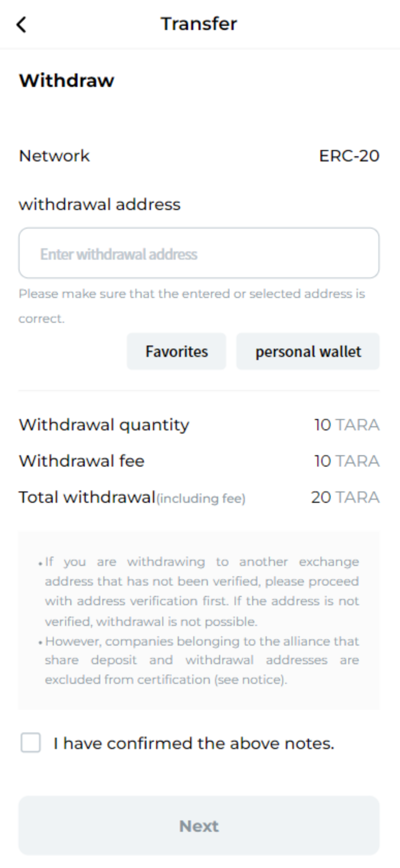Click the 20 TARA total amount
Viewport: 400px width, 868px height.
click(345, 497)
